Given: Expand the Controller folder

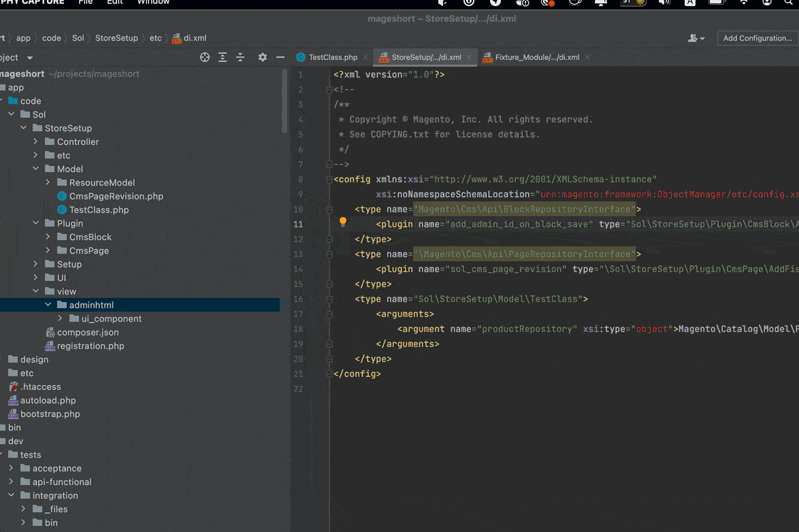Looking at the screenshot, I should point(36,142).
